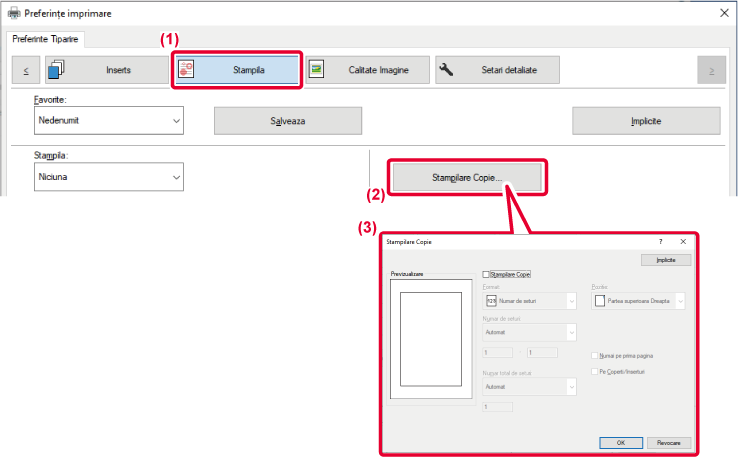Expand the Pozitie dropdown
Screen dimensions: 738x461
pos(680,300)
